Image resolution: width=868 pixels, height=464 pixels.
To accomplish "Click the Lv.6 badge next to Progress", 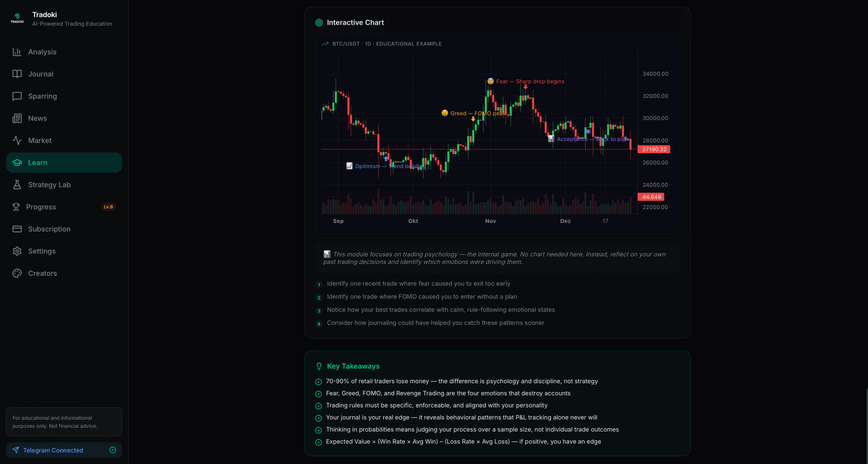I will (108, 207).
